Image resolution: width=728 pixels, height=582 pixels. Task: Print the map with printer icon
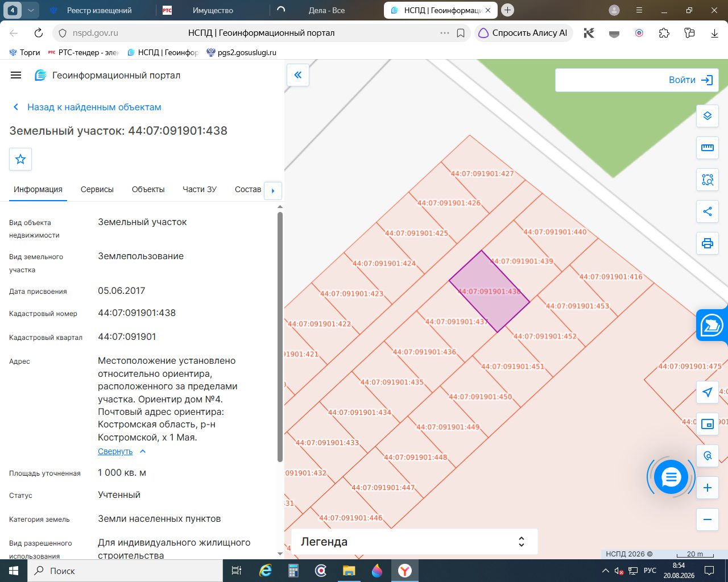pyautogui.click(x=708, y=243)
